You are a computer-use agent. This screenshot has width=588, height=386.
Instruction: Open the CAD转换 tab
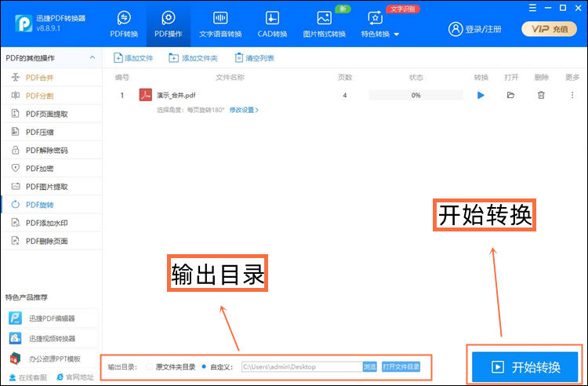[x=272, y=24]
